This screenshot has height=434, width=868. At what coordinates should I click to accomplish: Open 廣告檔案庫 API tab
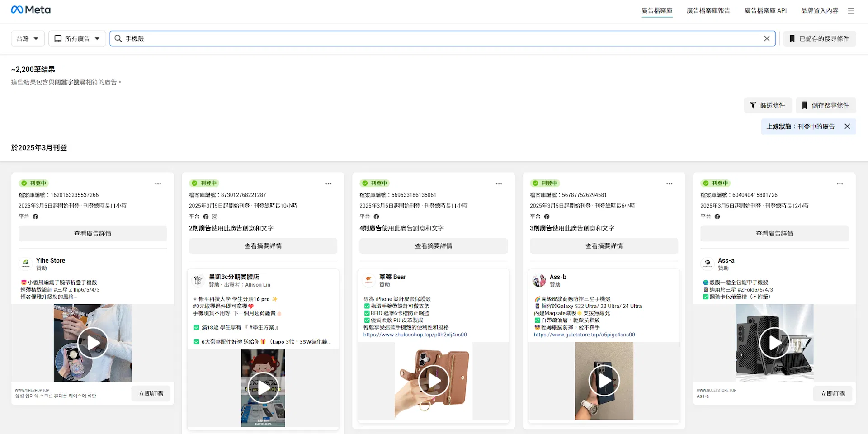click(766, 10)
